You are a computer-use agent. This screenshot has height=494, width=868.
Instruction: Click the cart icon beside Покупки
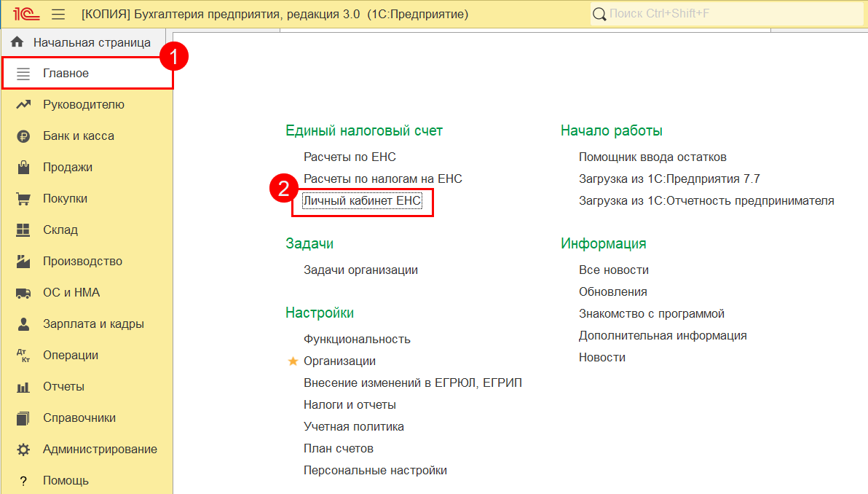(23, 199)
